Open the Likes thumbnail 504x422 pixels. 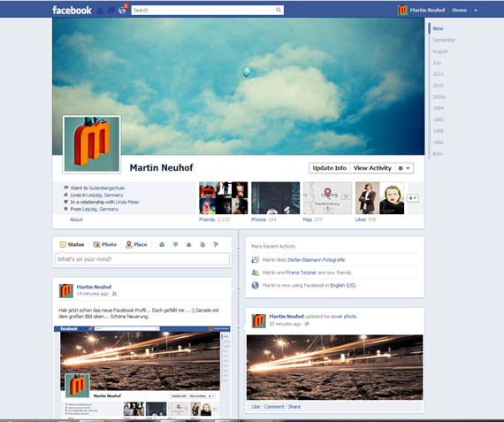(x=379, y=198)
